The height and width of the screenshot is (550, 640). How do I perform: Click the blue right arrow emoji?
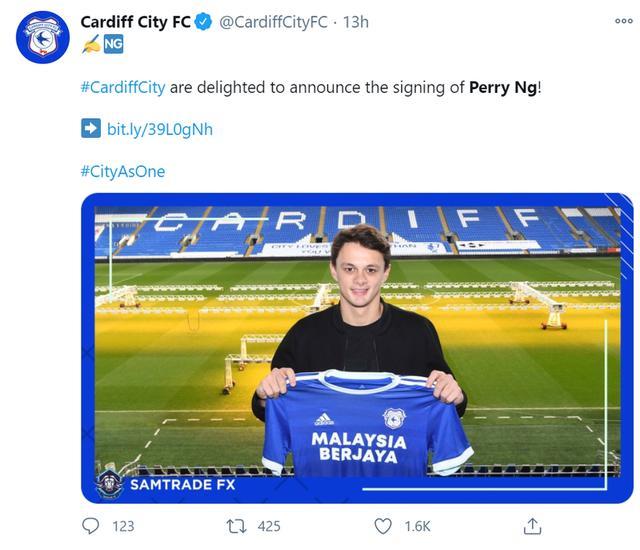[90, 129]
